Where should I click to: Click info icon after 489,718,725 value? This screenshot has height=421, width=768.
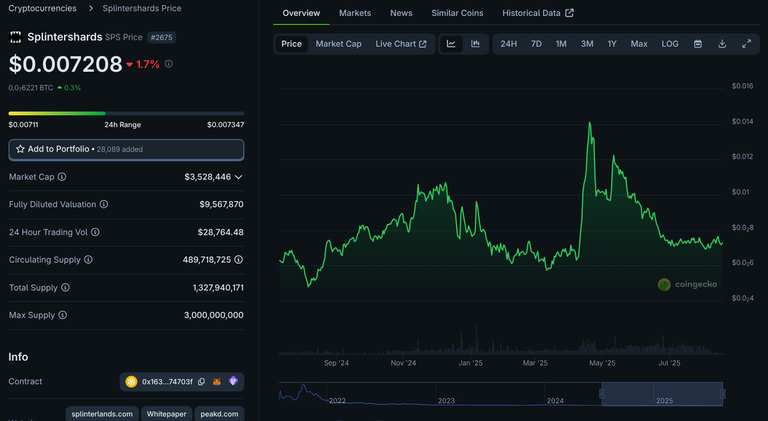239,259
